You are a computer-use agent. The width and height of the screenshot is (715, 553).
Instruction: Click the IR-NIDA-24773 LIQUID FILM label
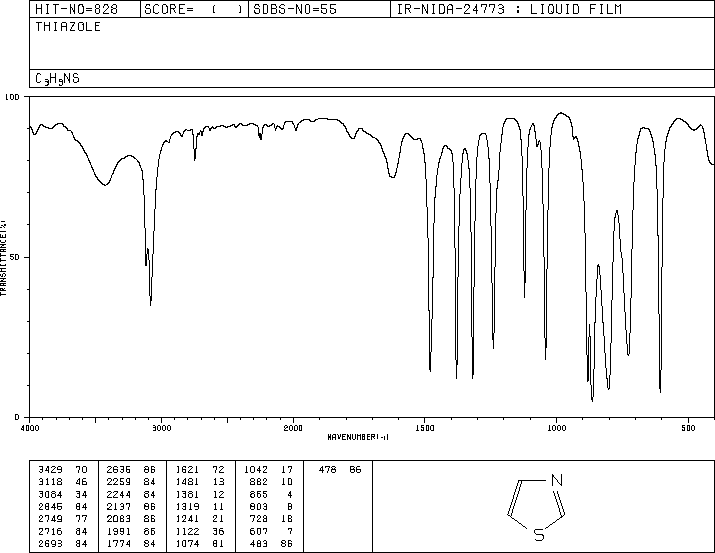[x=509, y=10]
